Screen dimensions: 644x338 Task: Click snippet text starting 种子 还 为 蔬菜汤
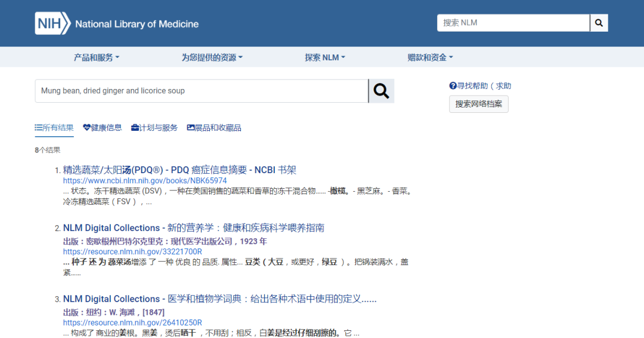[236, 268]
